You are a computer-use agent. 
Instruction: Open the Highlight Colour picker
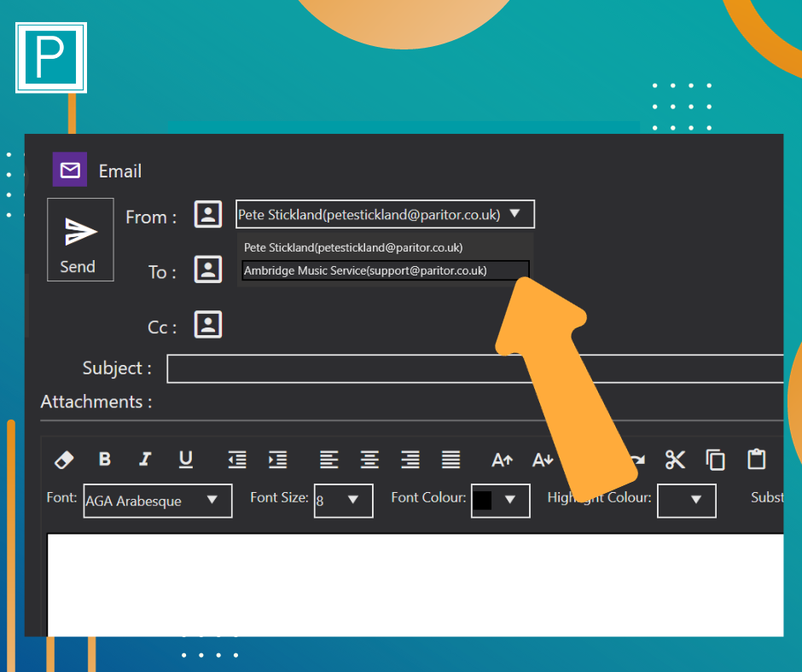click(687, 501)
